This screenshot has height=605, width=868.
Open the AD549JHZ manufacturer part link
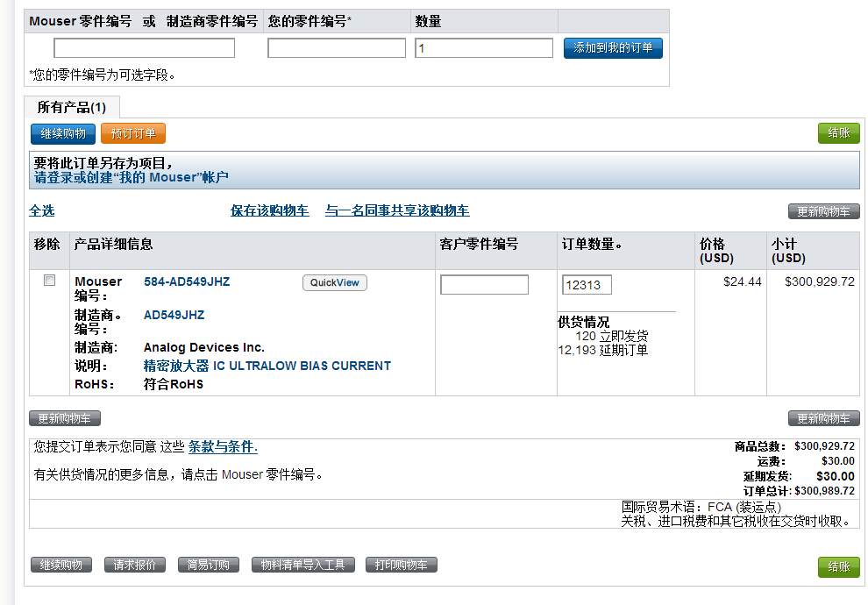pos(174,315)
